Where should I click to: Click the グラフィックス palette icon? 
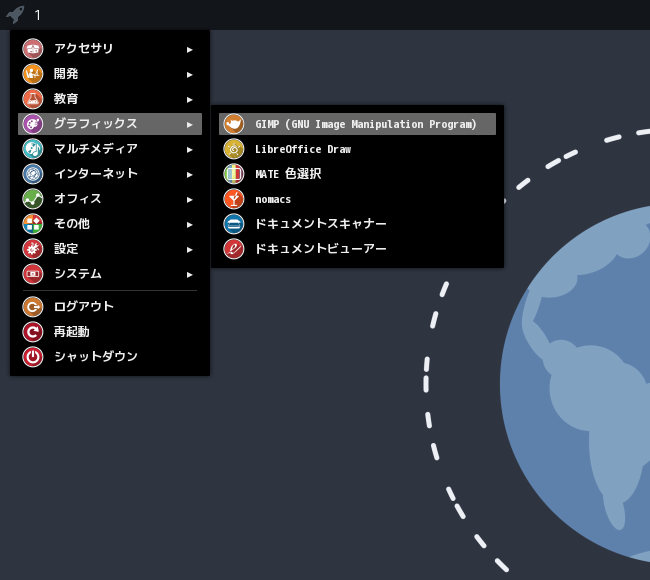33,124
